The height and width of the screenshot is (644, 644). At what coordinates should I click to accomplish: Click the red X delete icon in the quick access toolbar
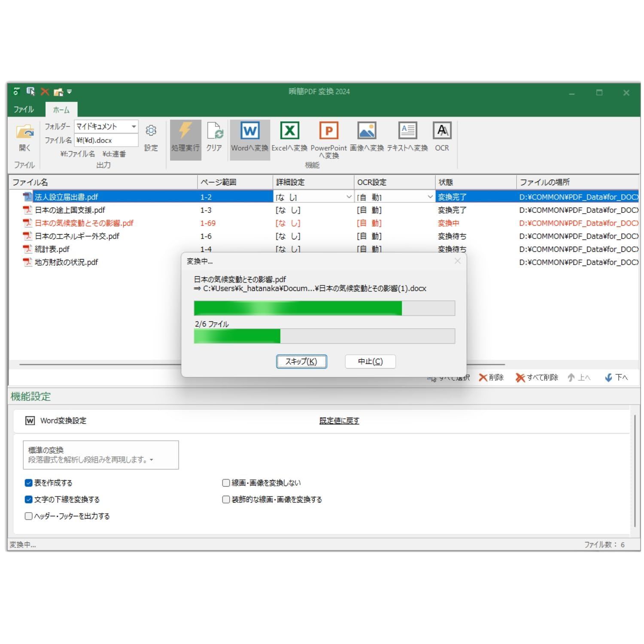(45, 91)
